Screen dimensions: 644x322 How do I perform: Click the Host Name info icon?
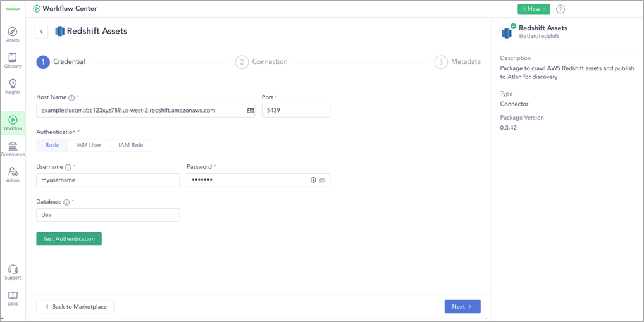tap(71, 98)
